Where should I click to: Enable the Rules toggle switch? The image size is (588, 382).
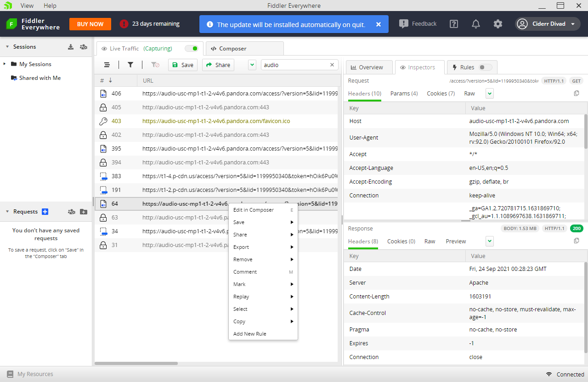pos(485,67)
